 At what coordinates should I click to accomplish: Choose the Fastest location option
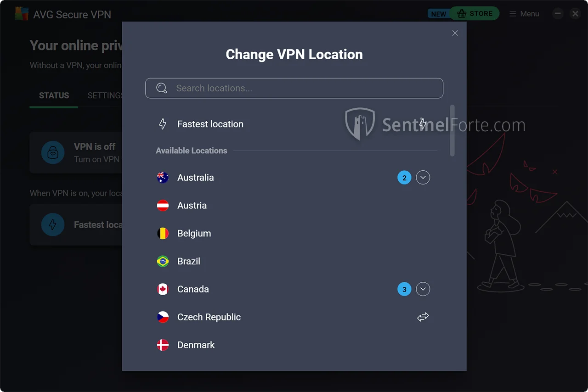click(x=210, y=124)
